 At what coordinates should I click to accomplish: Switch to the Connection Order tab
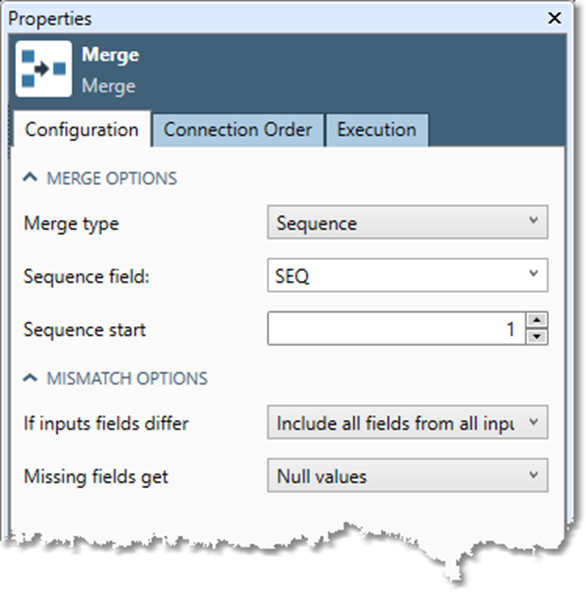tap(238, 130)
